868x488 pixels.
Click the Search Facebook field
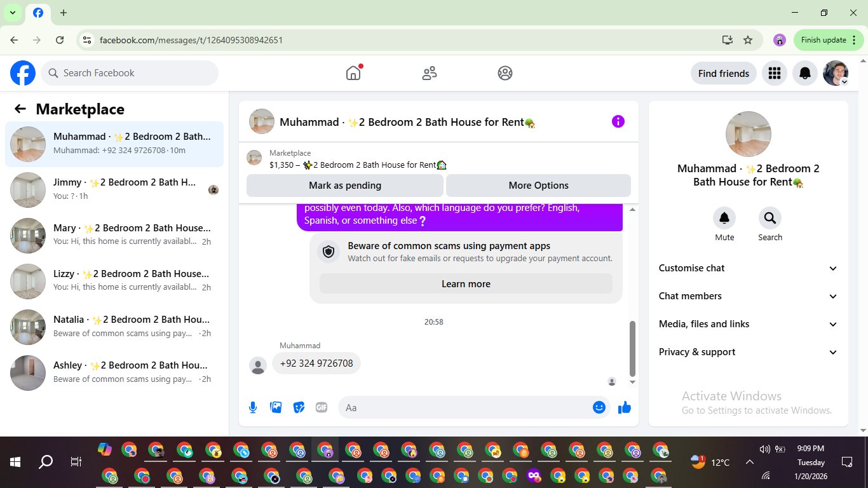(130, 73)
